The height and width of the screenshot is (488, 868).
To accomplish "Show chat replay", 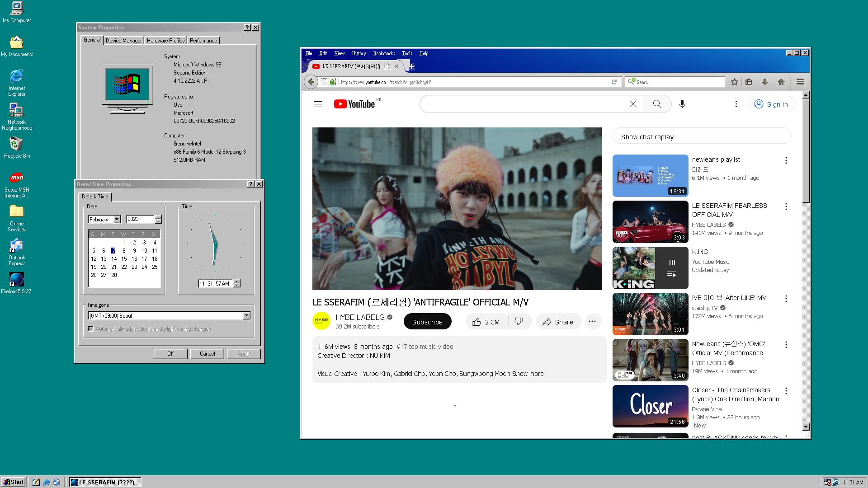I will 702,136.
